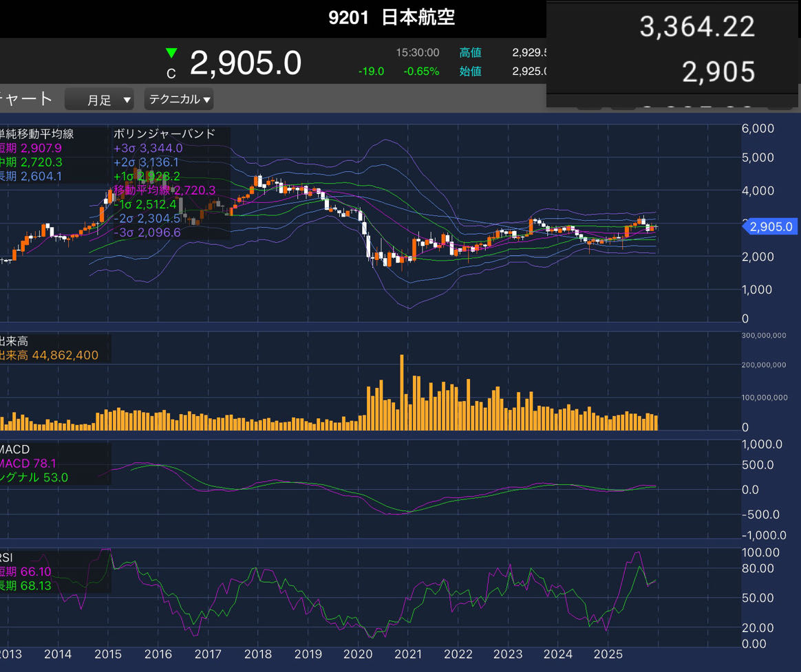Tap the -0.65% change percentage
Viewport: 801px width, 672px height.
[421, 71]
